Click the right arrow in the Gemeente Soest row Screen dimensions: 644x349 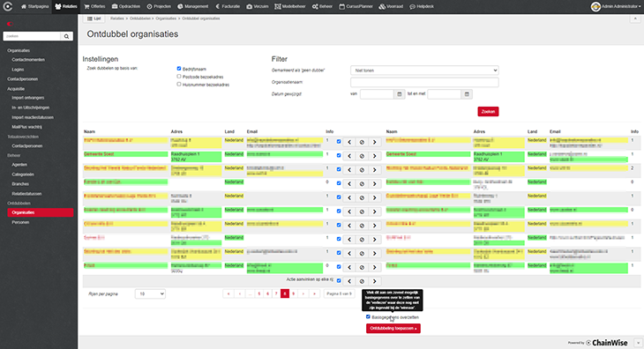[375, 156]
